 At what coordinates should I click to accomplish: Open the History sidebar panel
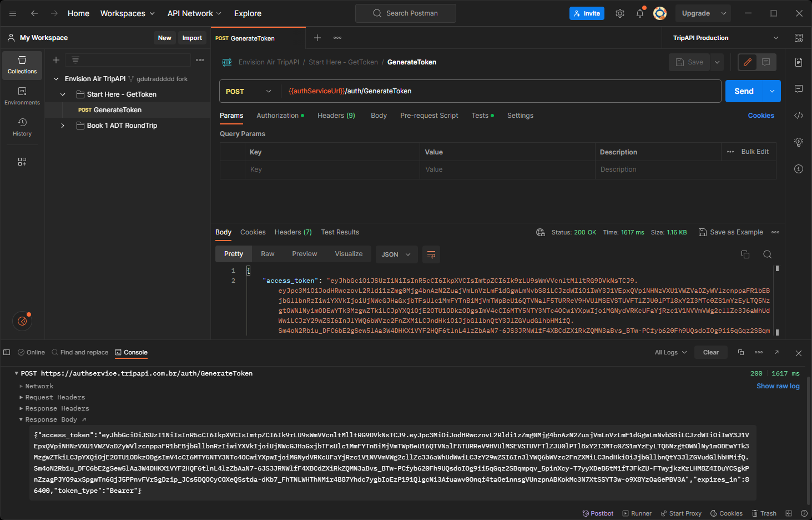click(x=22, y=127)
